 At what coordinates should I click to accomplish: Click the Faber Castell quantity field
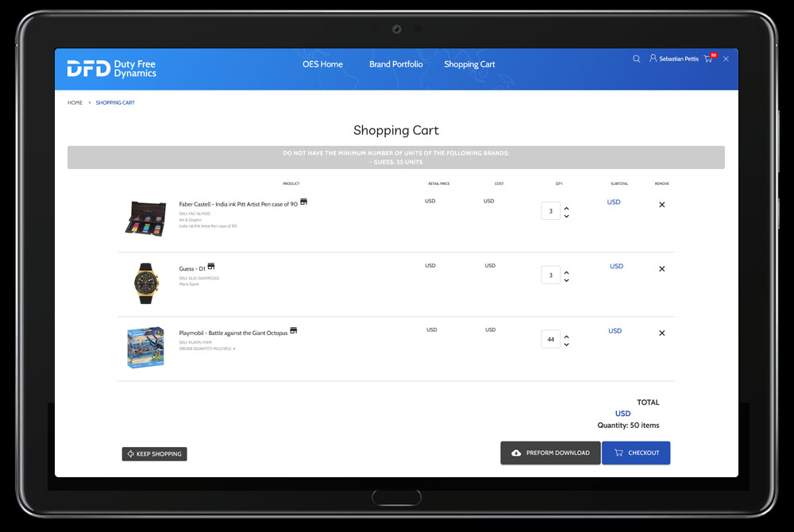550,211
